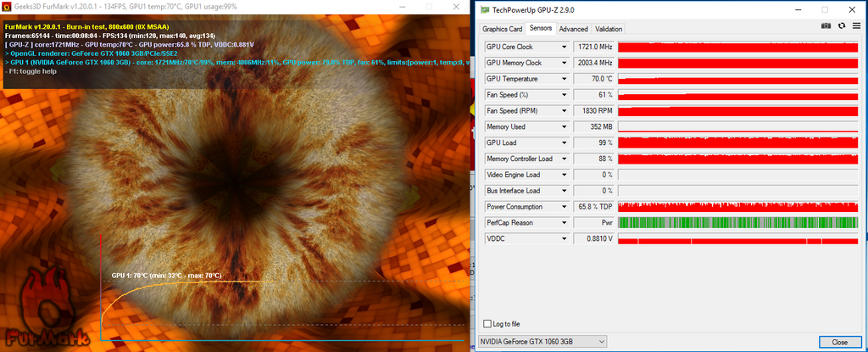Open the GPU Memory Clock sensor dropdown
Viewport: 868px width, 352px height.
click(564, 64)
